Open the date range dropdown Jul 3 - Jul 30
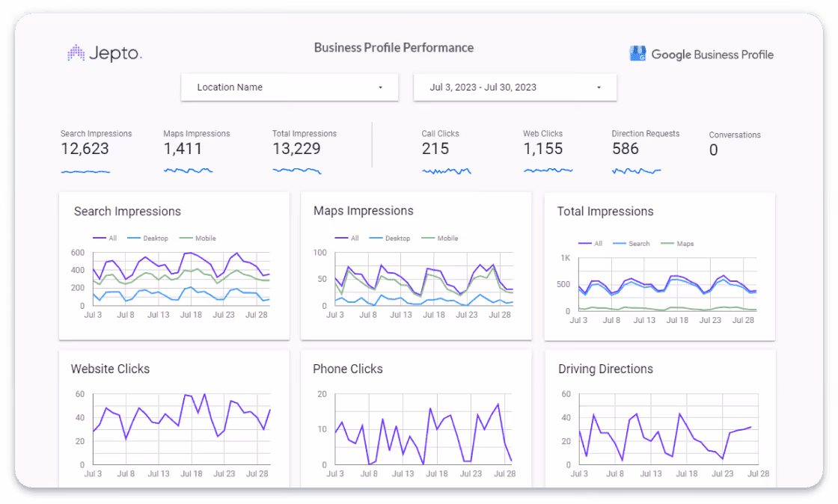The image size is (838, 504). [516, 87]
